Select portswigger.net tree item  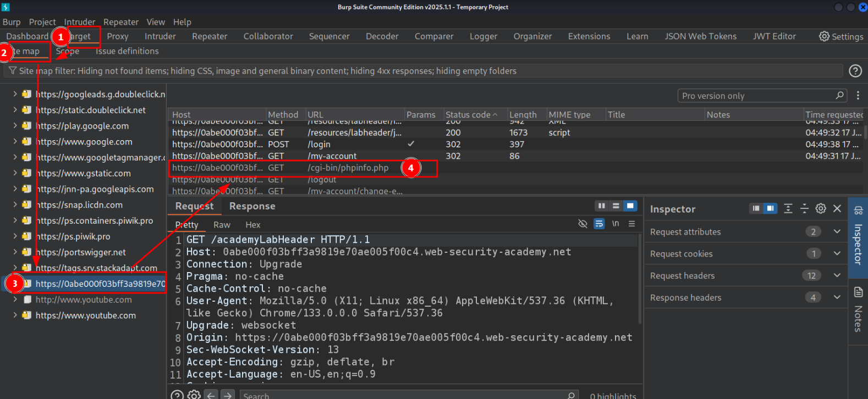pyautogui.click(x=80, y=252)
